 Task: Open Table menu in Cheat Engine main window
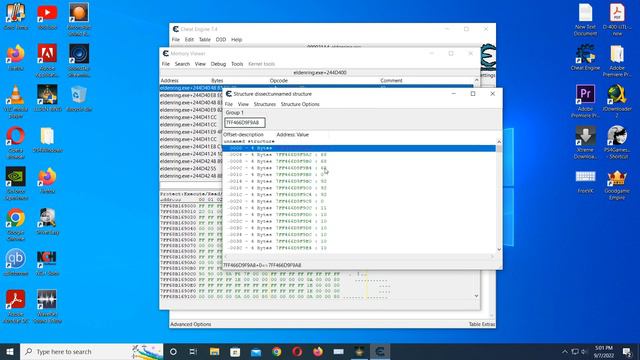204,40
